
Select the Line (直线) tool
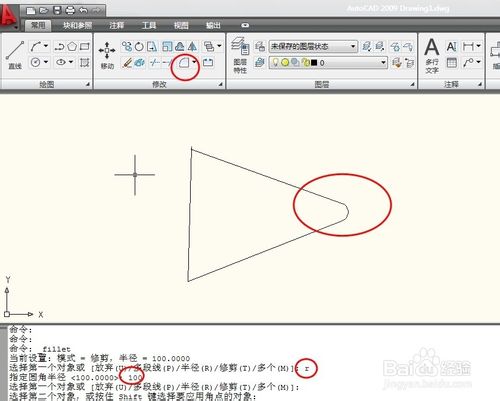click(x=15, y=55)
